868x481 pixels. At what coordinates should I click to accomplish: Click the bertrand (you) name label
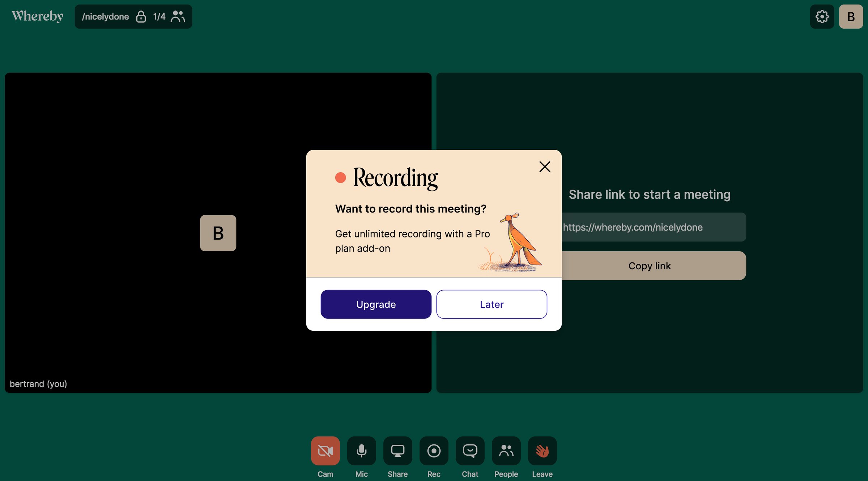[x=38, y=384]
